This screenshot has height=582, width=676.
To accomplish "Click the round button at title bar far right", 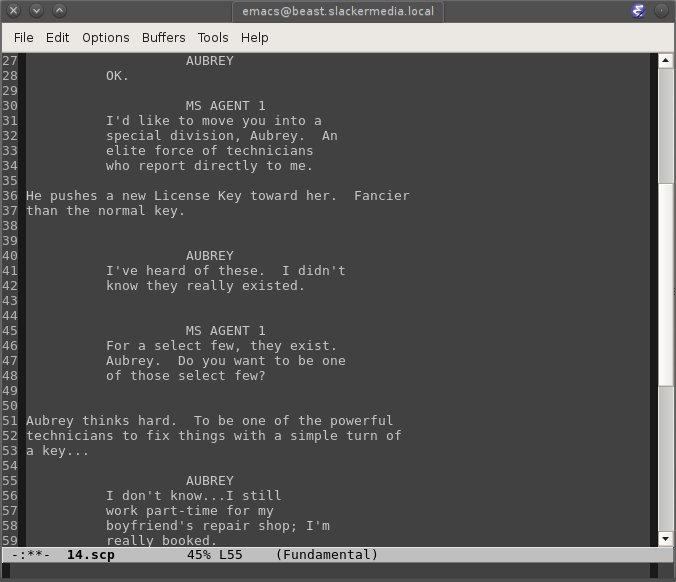I will coord(661,11).
